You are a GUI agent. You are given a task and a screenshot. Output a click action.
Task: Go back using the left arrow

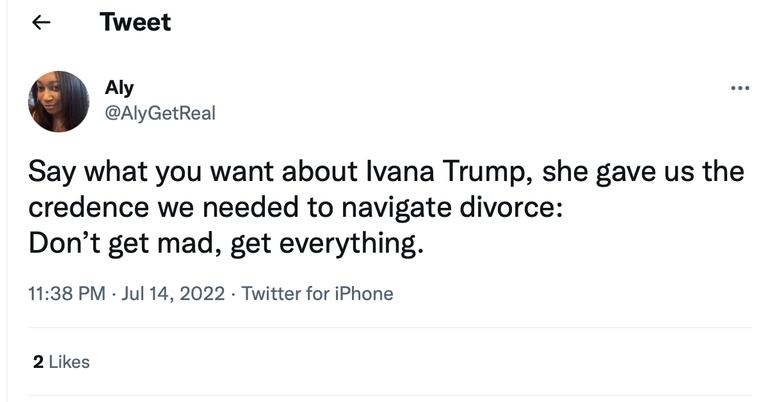[42, 23]
